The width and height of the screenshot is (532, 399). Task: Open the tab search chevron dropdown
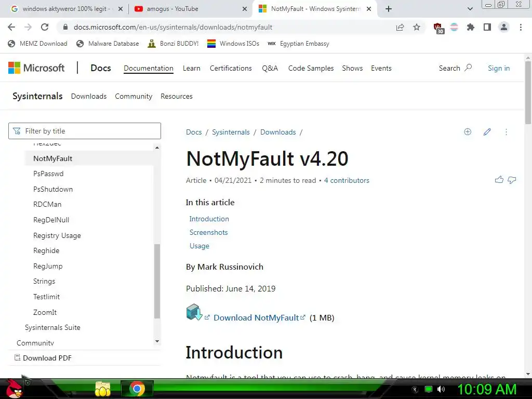click(x=470, y=9)
